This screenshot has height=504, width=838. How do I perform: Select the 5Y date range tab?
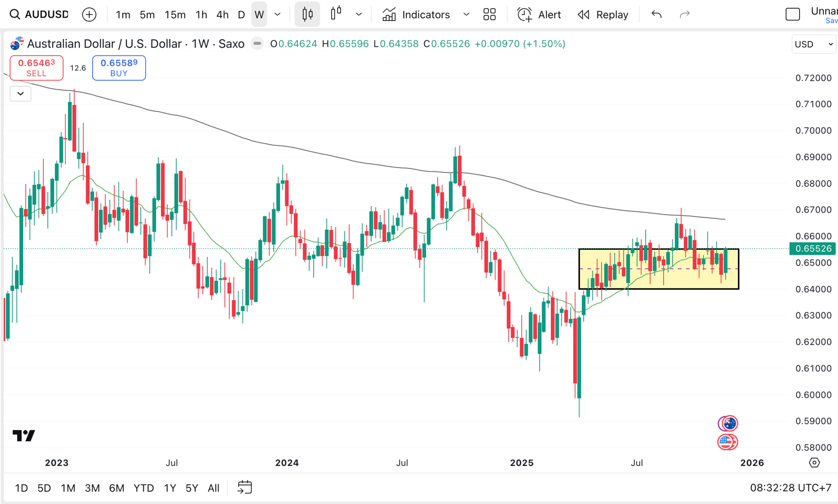pyautogui.click(x=192, y=488)
